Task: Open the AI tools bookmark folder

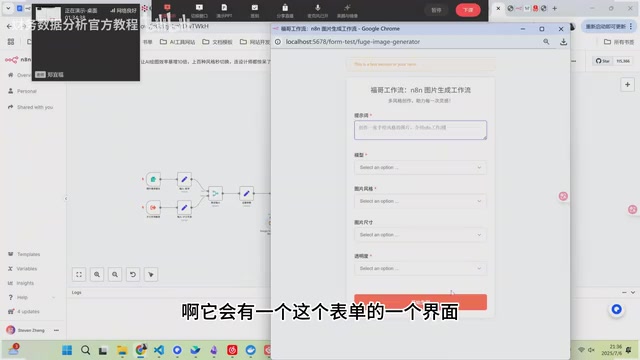Action: [x=178, y=42]
